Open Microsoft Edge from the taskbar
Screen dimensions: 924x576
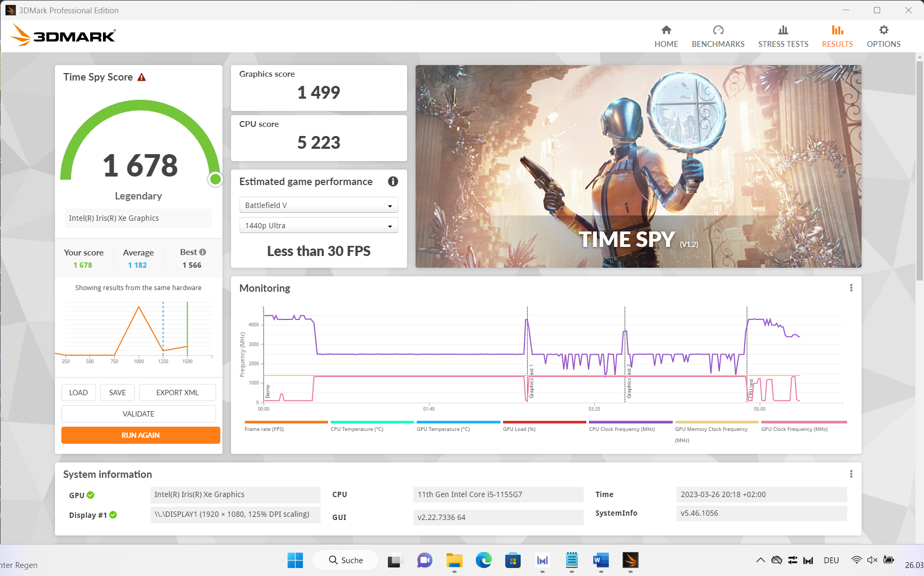pos(484,560)
